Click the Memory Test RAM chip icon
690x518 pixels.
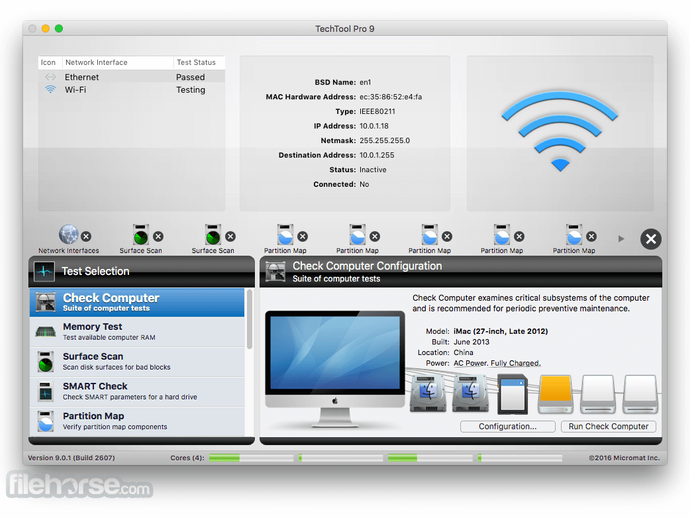tap(46, 331)
